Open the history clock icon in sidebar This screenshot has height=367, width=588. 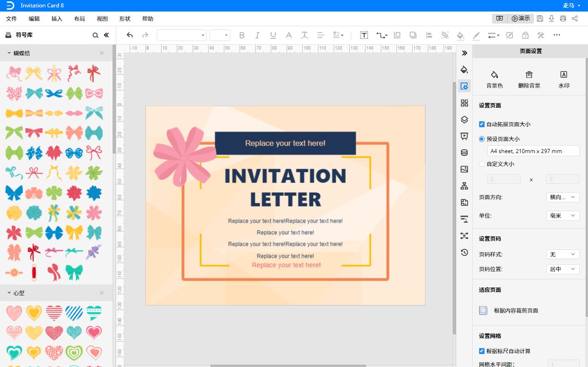tap(464, 252)
